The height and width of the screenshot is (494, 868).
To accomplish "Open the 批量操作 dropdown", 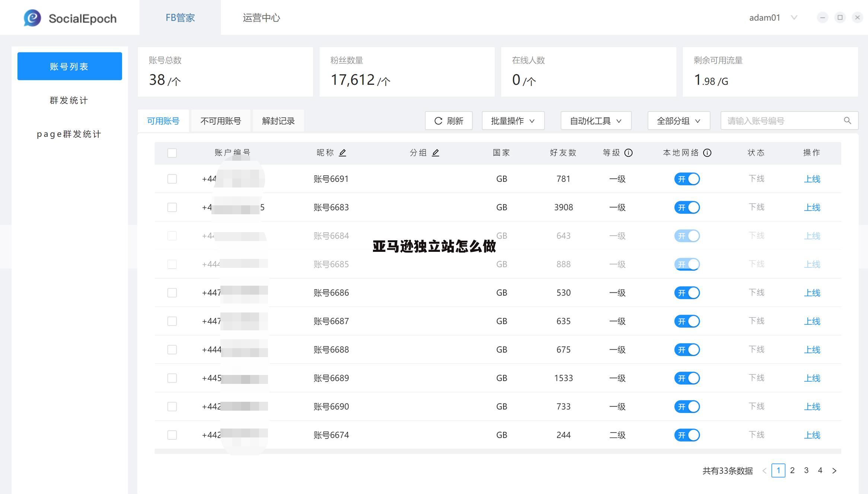I will click(513, 121).
